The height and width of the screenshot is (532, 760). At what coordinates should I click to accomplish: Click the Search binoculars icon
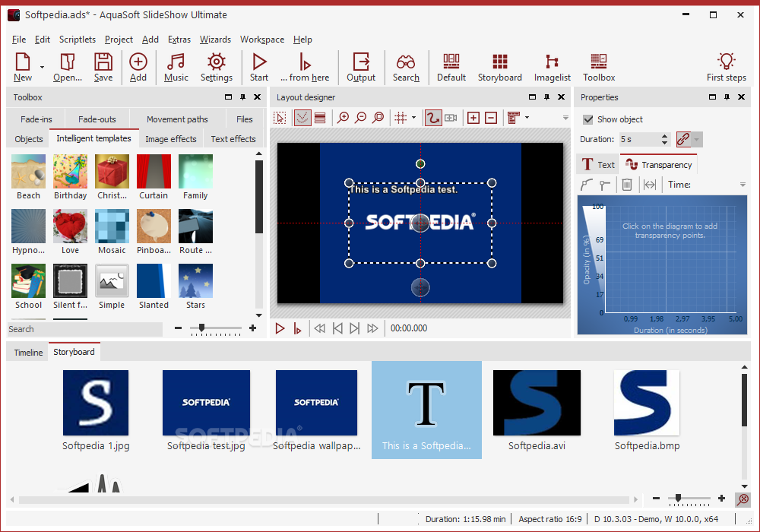(406, 62)
